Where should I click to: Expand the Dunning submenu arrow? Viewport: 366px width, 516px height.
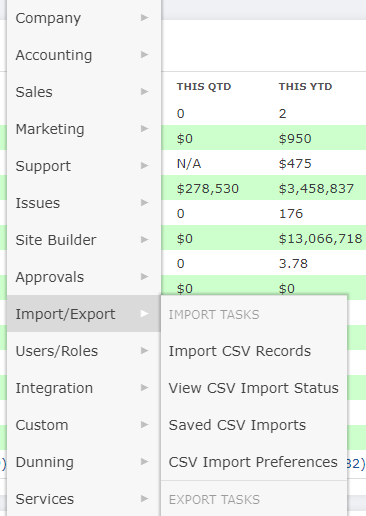(x=144, y=462)
